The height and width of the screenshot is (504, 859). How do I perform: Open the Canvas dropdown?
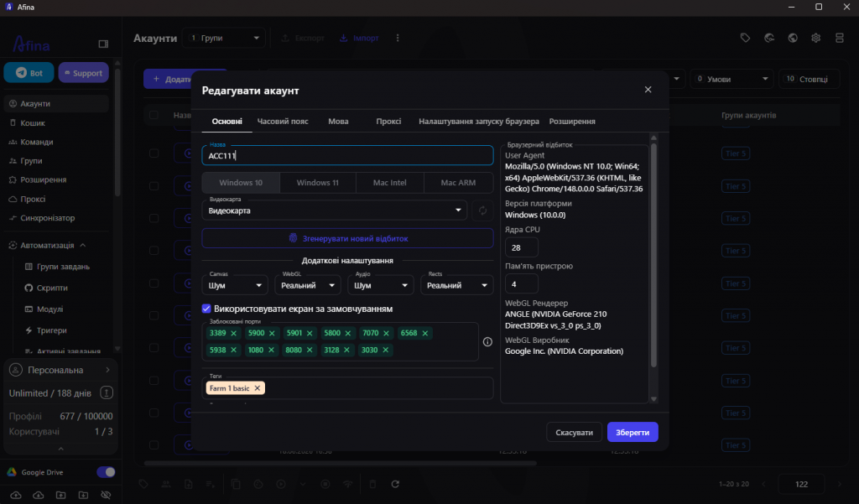click(x=235, y=285)
